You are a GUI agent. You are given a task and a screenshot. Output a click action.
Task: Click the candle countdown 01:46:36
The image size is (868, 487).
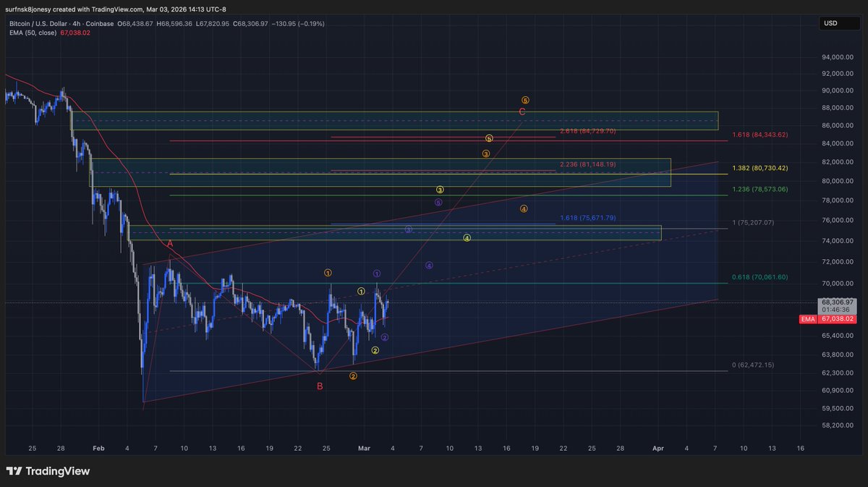click(835, 309)
